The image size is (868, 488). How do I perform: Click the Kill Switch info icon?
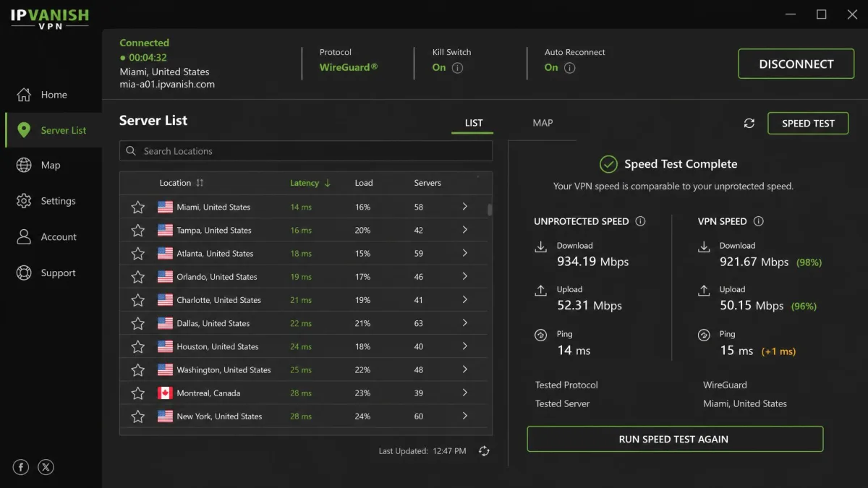pos(457,68)
